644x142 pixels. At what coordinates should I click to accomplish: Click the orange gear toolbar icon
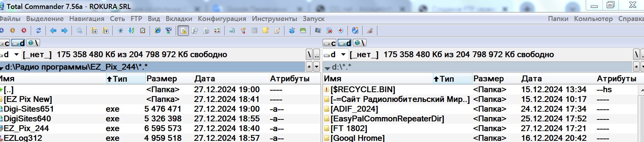coord(13,31)
